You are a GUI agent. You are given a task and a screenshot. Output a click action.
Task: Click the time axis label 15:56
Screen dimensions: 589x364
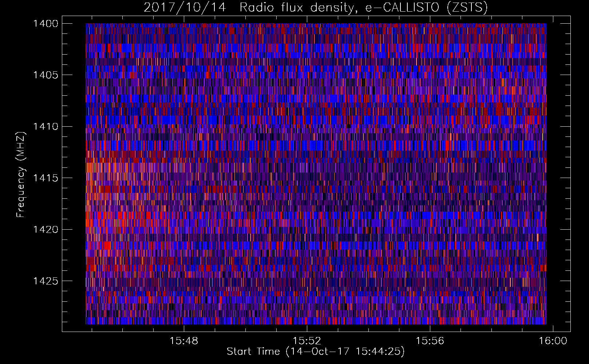(430, 341)
